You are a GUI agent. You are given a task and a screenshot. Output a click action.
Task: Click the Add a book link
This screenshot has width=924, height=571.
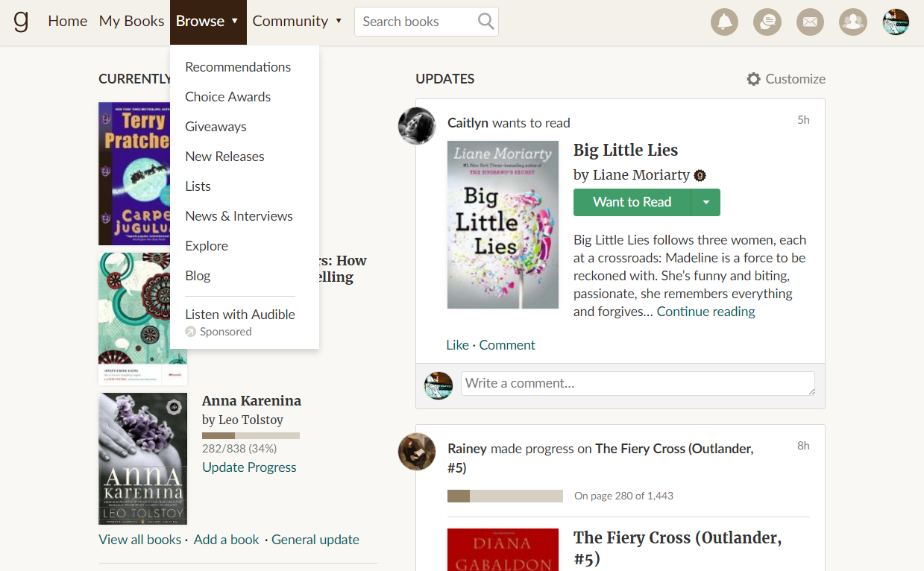pos(227,540)
